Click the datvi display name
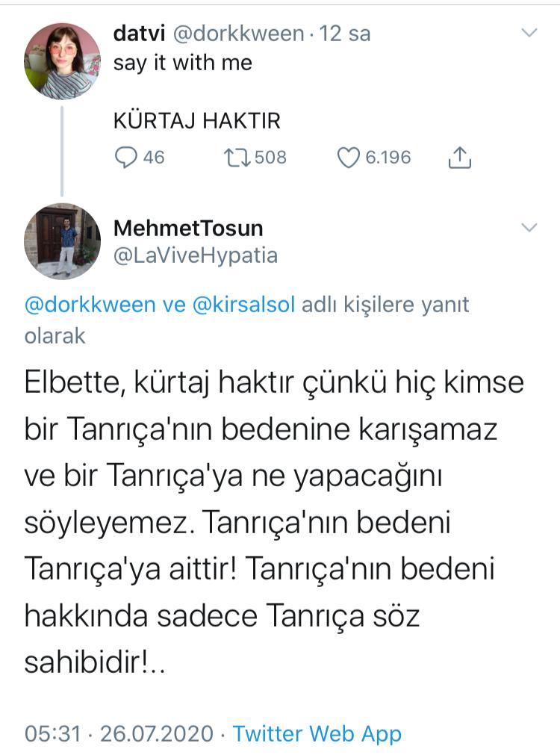 pos(140,34)
